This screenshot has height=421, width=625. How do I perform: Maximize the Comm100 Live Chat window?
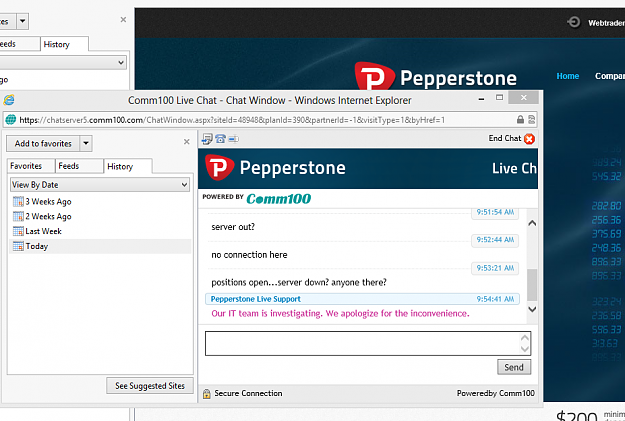(x=499, y=97)
